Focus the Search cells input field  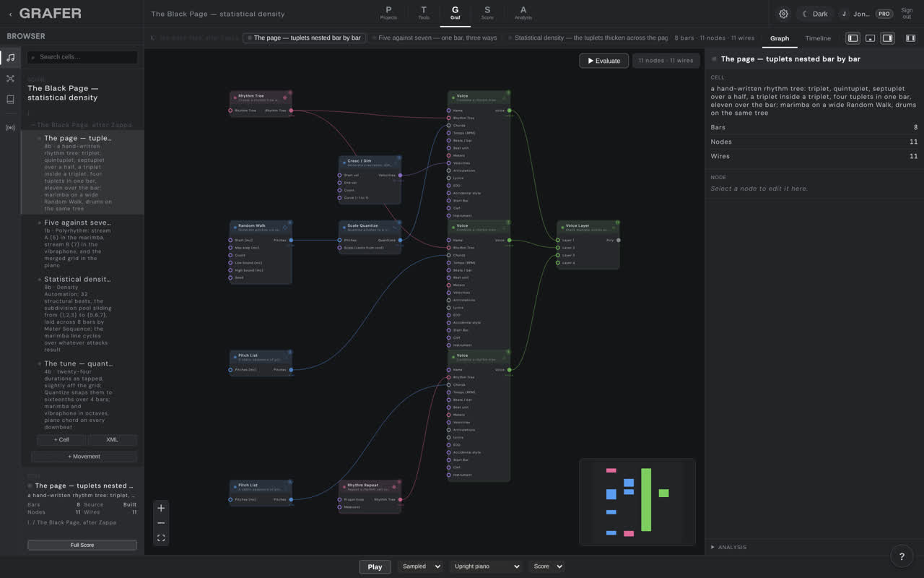click(x=82, y=57)
